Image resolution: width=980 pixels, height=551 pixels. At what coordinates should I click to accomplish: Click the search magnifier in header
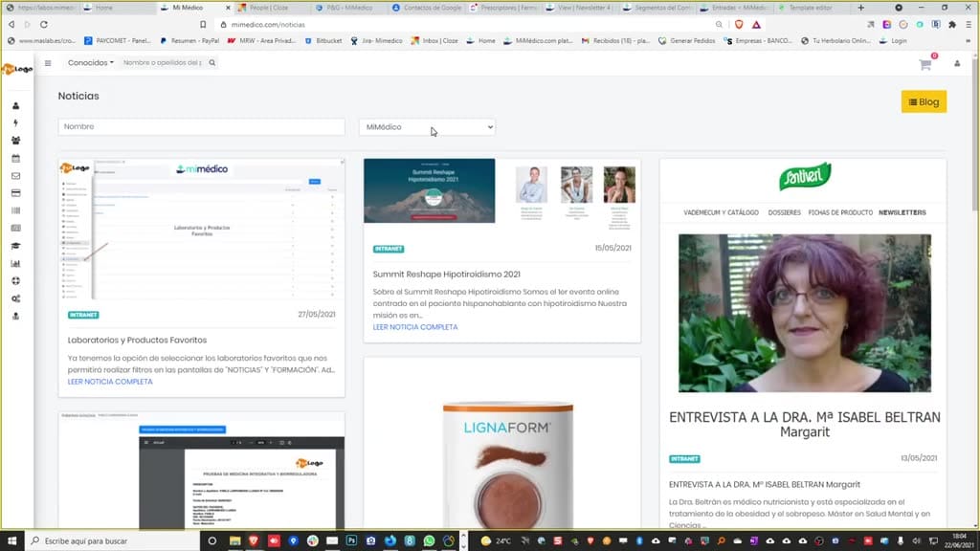coord(212,62)
